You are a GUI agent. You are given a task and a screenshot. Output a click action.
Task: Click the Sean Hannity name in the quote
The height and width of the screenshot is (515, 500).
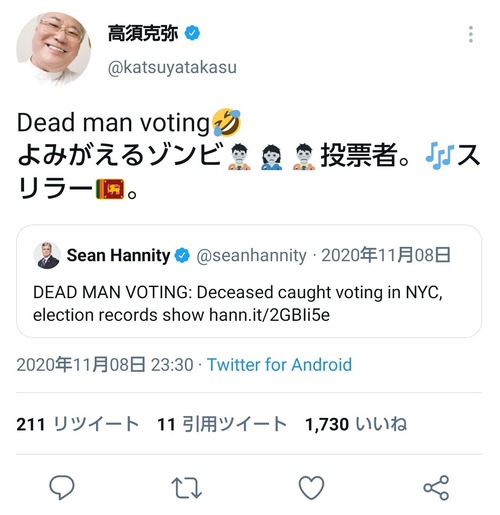118,255
